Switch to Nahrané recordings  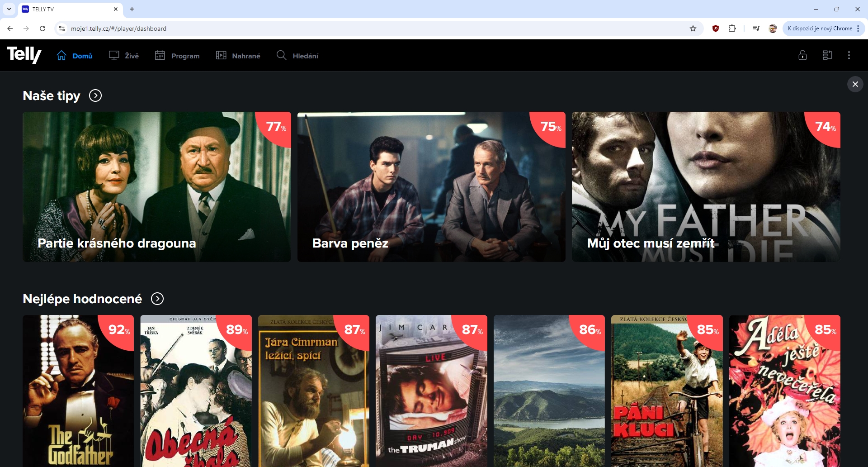point(238,56)
